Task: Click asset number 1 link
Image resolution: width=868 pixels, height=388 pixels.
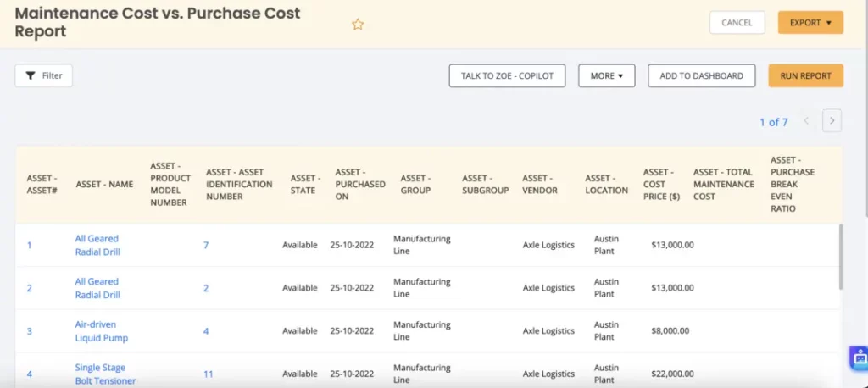Action: coord(29,246)
